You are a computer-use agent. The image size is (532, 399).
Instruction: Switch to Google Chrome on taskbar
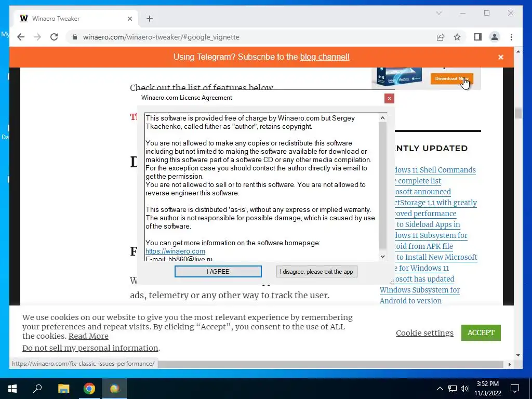tap(89, 389)
